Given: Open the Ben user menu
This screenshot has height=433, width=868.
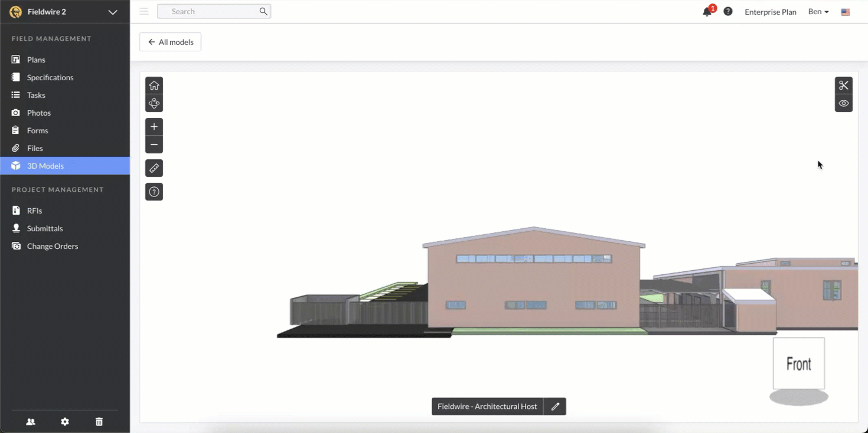Looking at the screenshot, I should [818, 11].
